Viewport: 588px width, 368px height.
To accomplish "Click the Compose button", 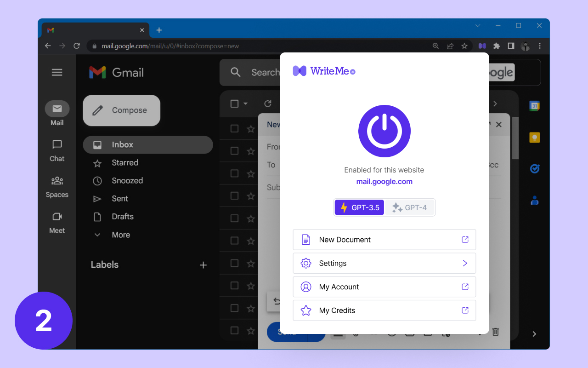I will pyautogui.click(x=122, y=110).
